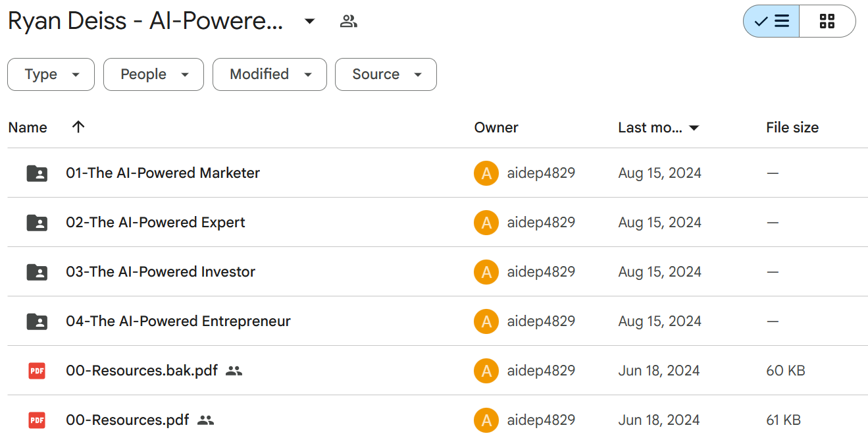Click the PDF icon of 00-Resources.bak.pdf
Viewport: 868px width, 442px height.
point(37,371)
